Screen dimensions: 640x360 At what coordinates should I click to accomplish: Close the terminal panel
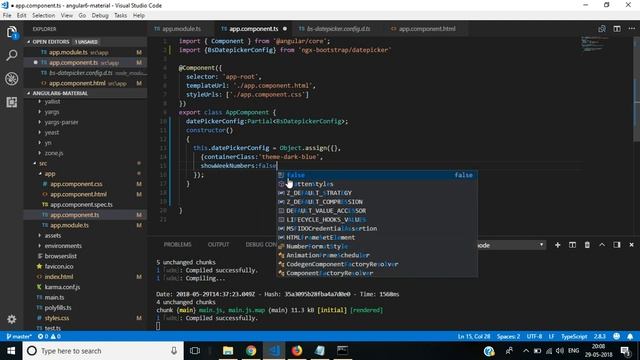tap(631, 245)
